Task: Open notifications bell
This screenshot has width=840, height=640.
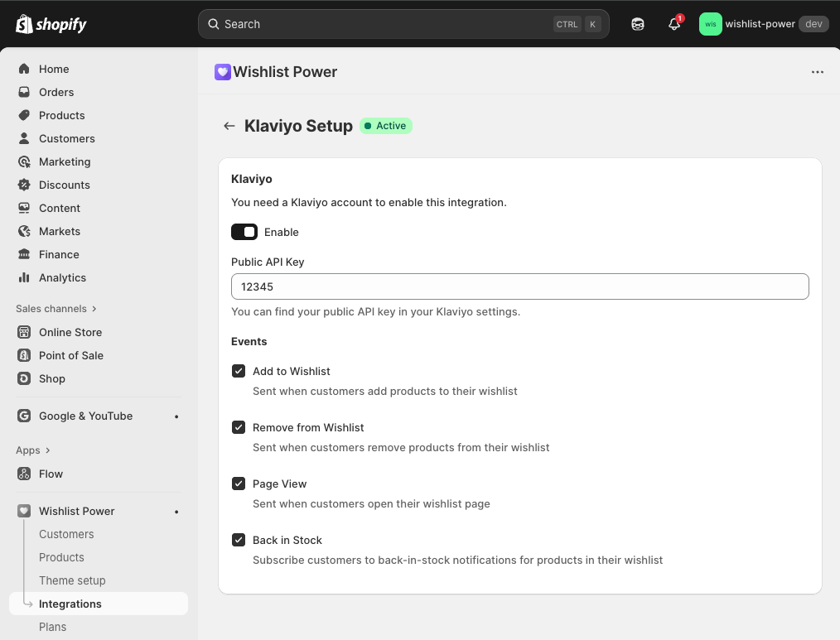Action: [674, 24]
